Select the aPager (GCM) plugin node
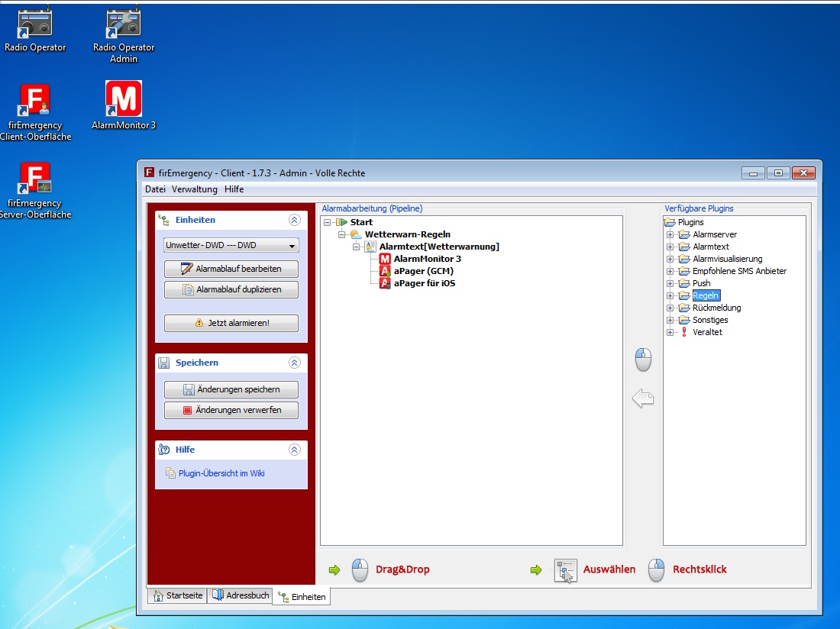Image resolution: width=840 pixels, height=629 pixels. [424, 271]
